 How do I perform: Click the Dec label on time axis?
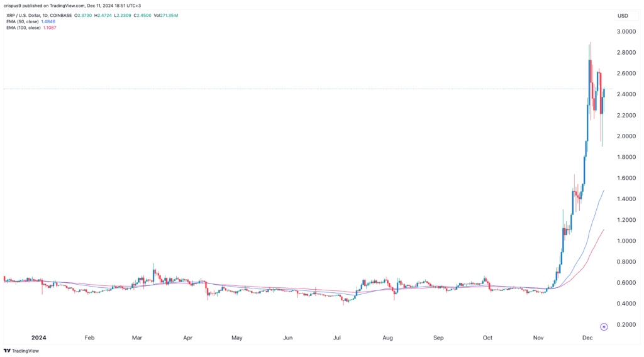pyautogui.click(x=588, y=338)
